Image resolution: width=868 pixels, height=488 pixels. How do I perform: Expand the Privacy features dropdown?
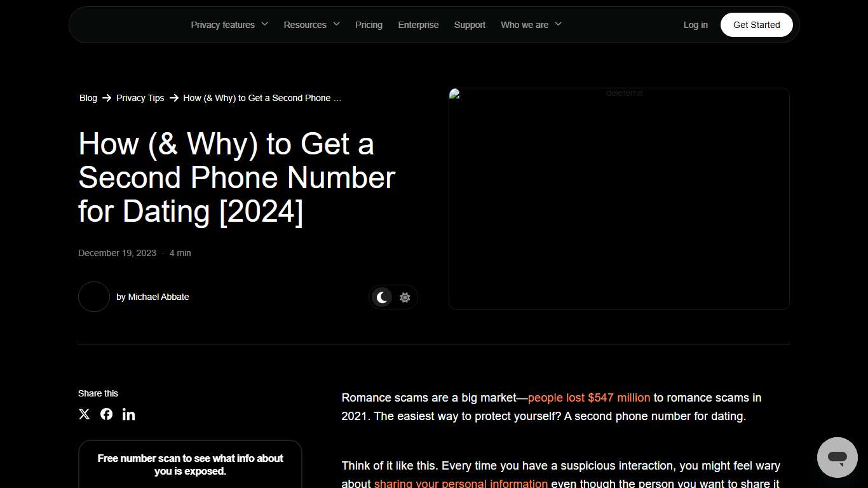coord(228,25)
